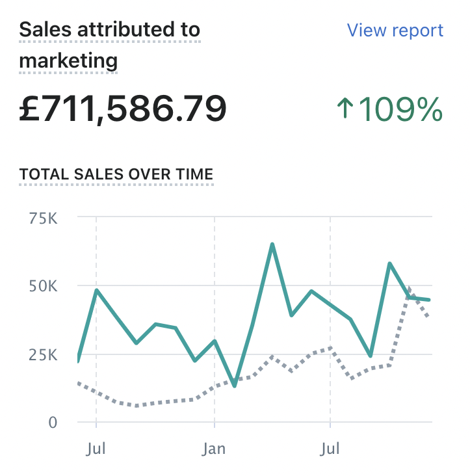This screenshot has height=476, width=470.
Task: Click the dotted gray line's lowest point
Action: (137, 406)
